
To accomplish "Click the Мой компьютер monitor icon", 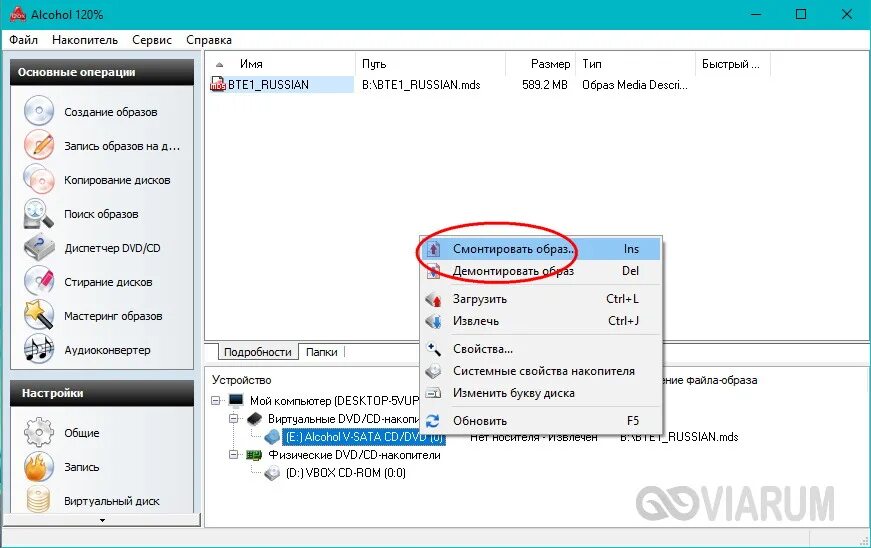I will 236,400.
